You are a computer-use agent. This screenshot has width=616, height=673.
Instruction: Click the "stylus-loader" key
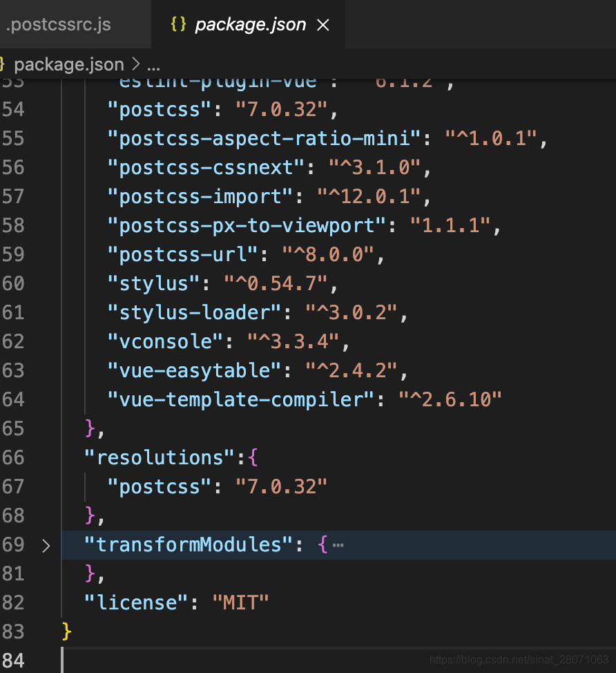[194, 312]
